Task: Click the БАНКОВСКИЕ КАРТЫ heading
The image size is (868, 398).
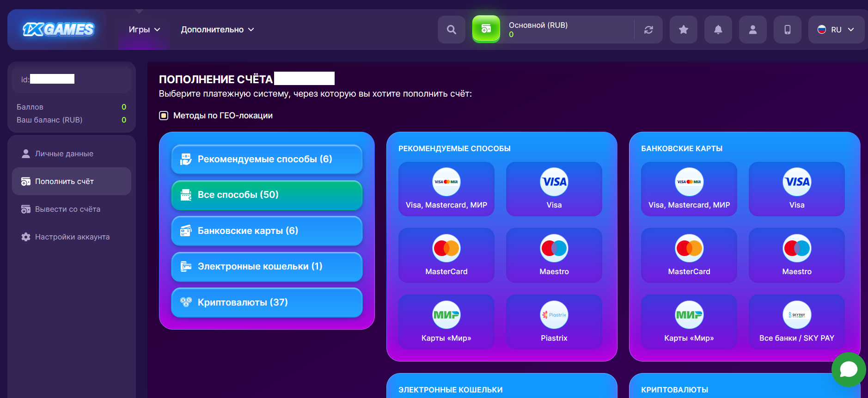Action: (x=682, y=148)
